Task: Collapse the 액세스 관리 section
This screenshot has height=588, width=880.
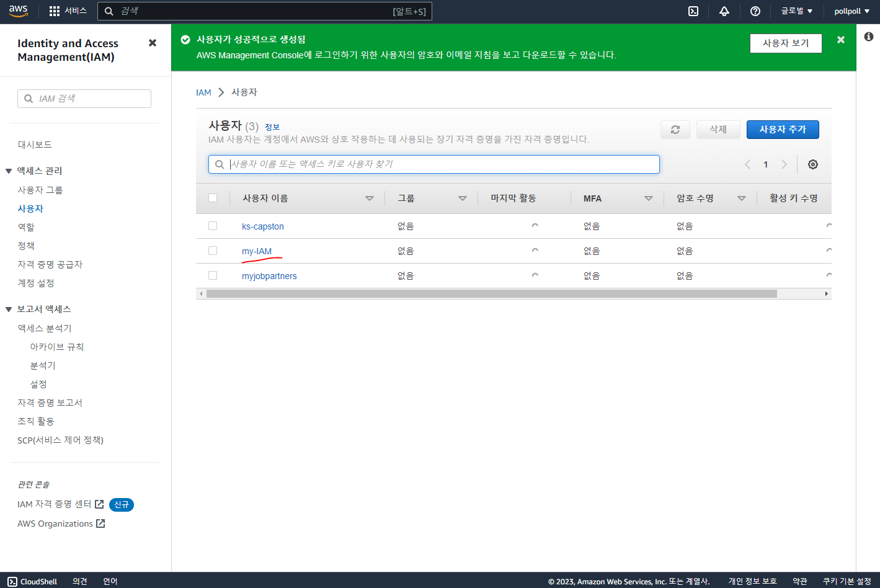Action: [x=9, y=171]
